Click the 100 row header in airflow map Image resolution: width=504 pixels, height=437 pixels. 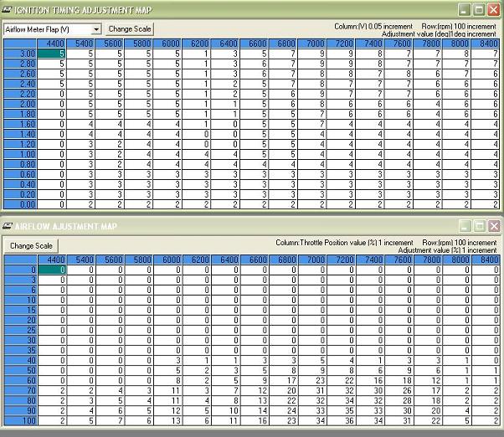pos(21,421)
